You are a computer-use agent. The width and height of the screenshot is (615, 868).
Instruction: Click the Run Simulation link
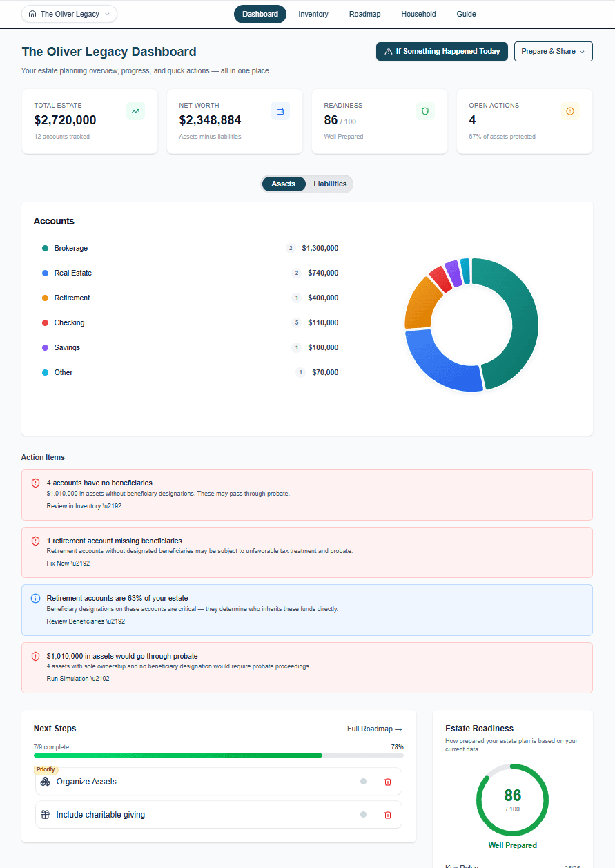(x=78, y=679)
